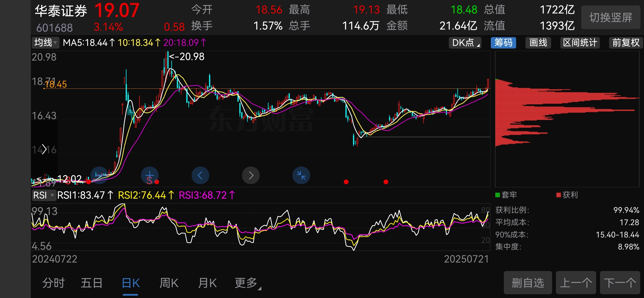The image size is (644, 298).
Task: Click the 华泰证券 stock name
Action: pos(61,11)
